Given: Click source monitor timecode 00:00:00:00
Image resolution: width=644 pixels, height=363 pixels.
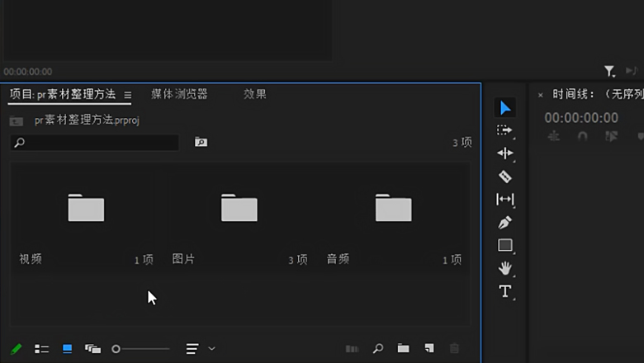Looking at the screenshot, I should [28, 72].
